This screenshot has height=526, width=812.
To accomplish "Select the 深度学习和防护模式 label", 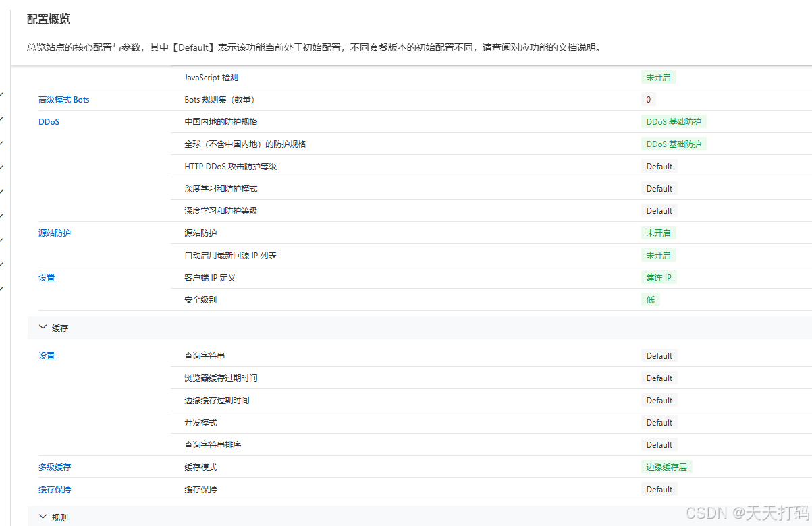I will point(221,189).
